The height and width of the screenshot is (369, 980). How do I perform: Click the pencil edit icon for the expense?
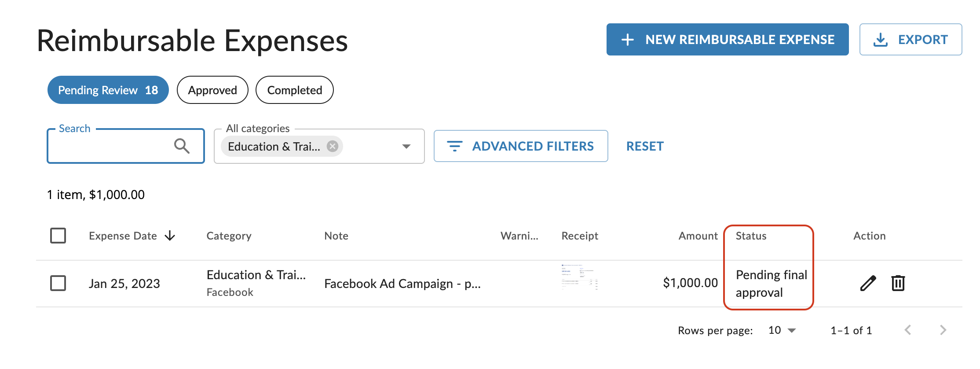pyautogui.click(x=868, y=283)
